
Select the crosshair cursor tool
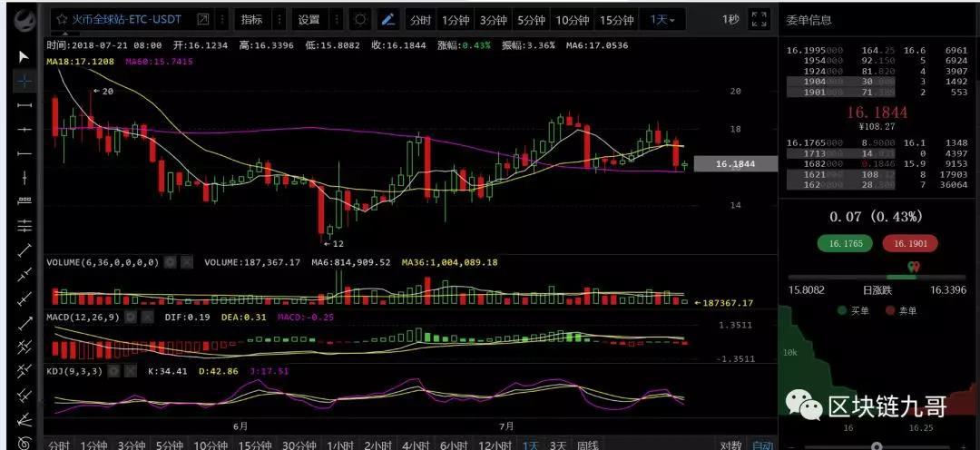pyautogui.click(x=24, y=82)
